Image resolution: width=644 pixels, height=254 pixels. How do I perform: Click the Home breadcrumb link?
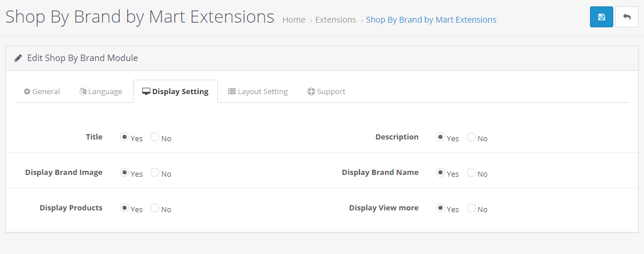coord(294,20)
